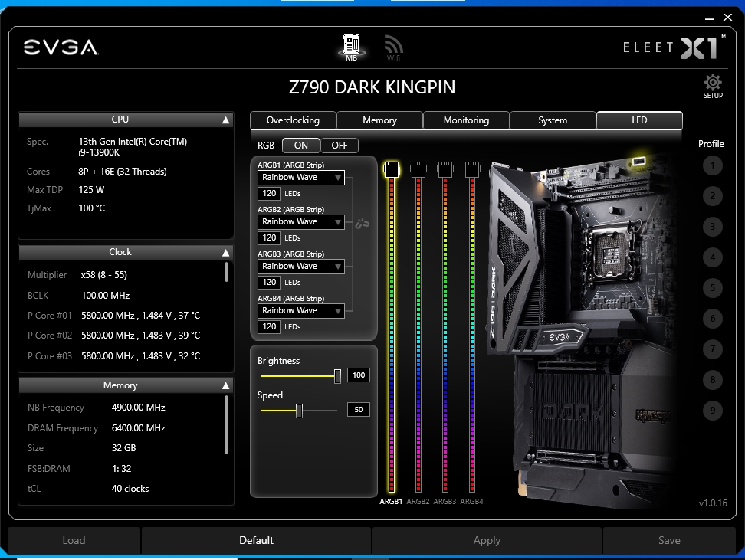Select profile slot 4

[712, 257]
